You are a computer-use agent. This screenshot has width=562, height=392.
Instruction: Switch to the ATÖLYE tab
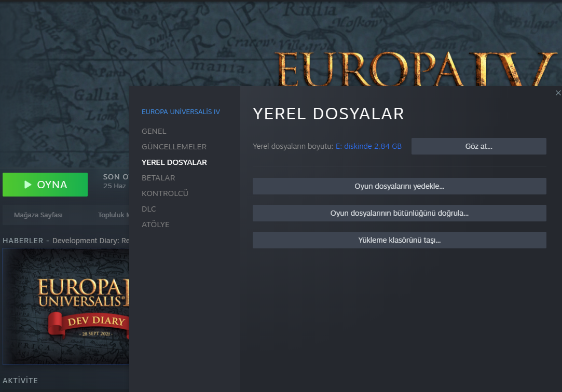[156, 225]
